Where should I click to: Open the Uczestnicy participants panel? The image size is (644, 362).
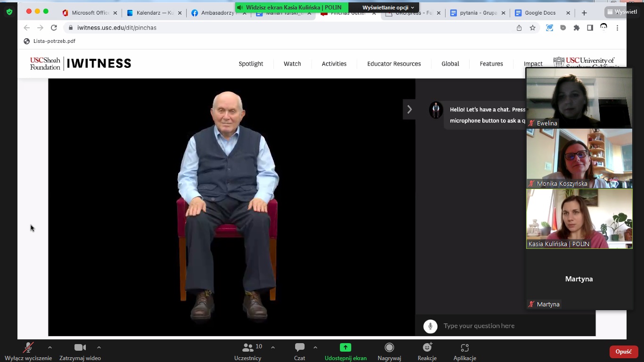click(x=248, y=352)
